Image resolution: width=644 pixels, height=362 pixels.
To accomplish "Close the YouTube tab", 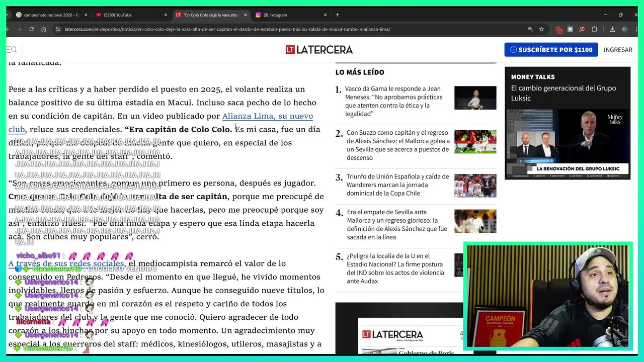I will [x=166, y=15].
